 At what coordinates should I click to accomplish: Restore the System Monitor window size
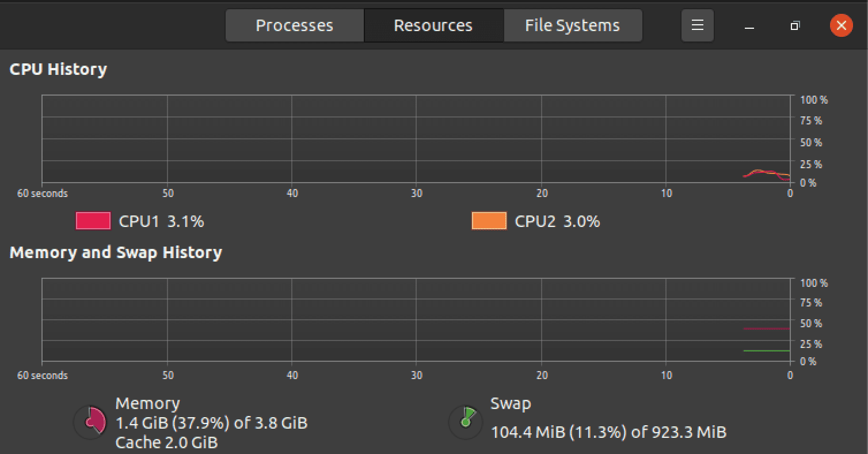(795, 26)
